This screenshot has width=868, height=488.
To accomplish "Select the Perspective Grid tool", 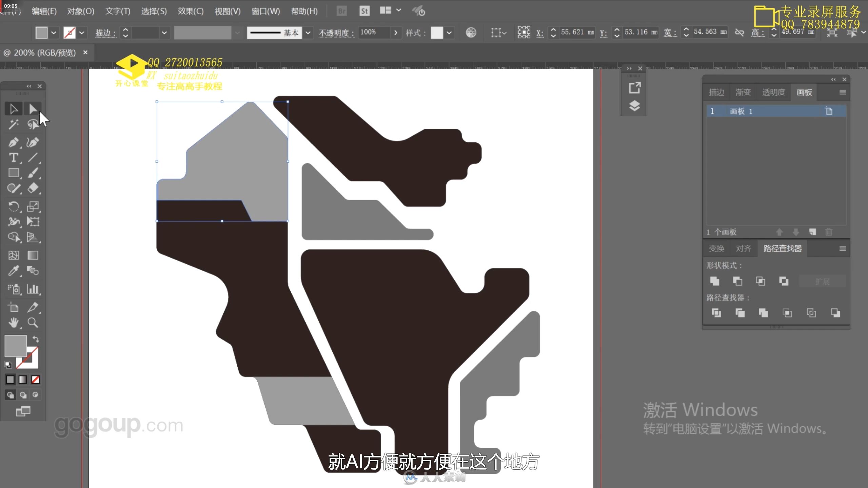I will (x=33, y=237).
